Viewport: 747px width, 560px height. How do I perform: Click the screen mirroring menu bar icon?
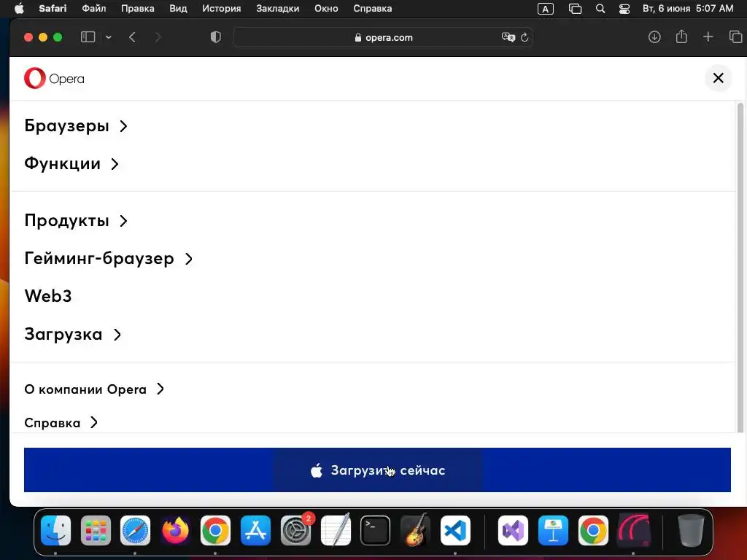575,9
